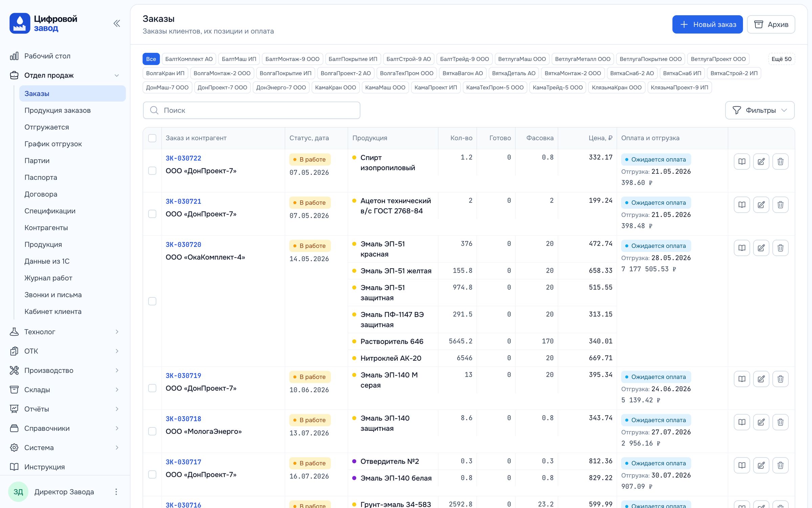
Task: Toggle the select-all orders checkbox in header
Action: (152, 138)
